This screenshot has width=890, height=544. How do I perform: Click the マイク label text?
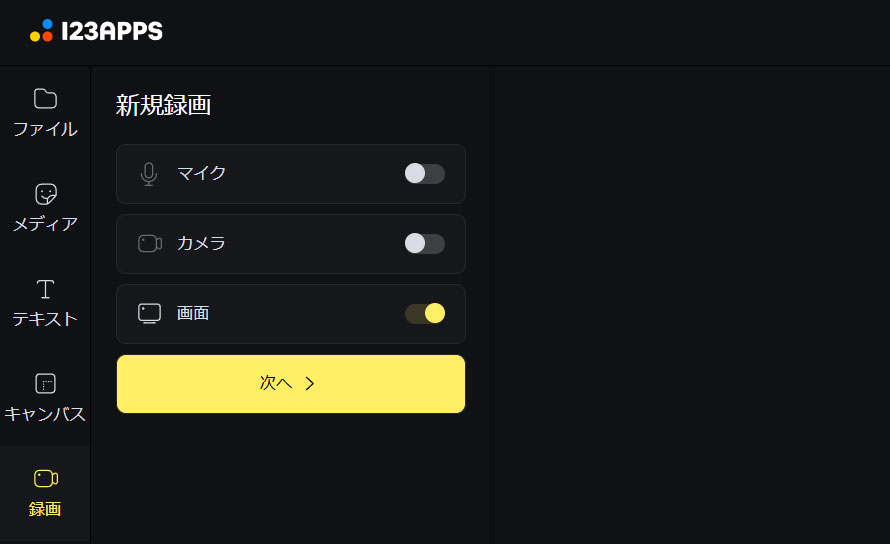click(x=201, y=173)
